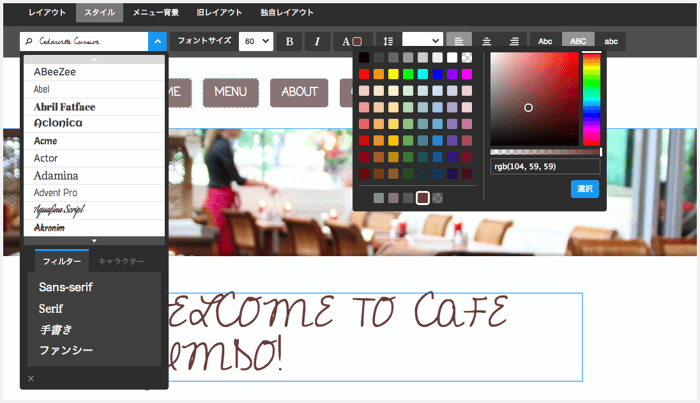Choose the Actor font
This screenshot has width=700, height=403.
pyautogui.click(x=94, y=158)
